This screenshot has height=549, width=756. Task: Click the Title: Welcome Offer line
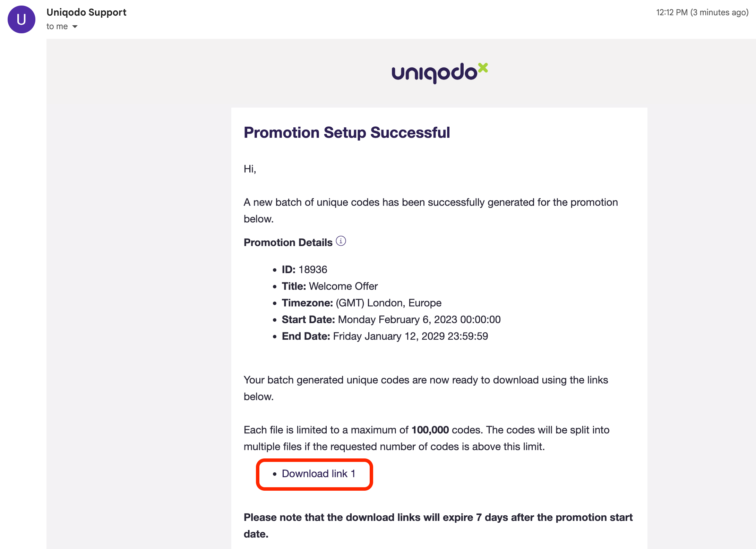click(329, 286)
